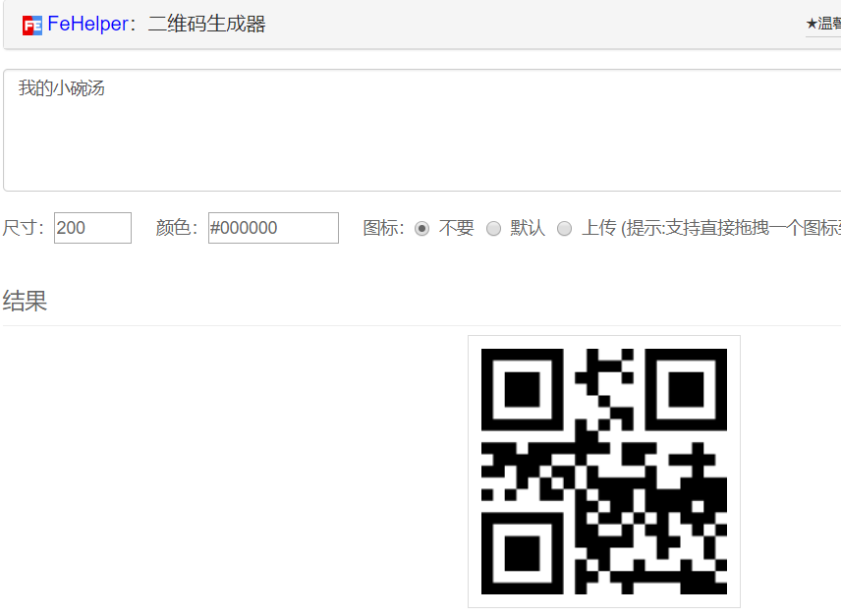Click the 尺寸 size input field
Viewport: 841px width, 616px height.
coord(92,228)
